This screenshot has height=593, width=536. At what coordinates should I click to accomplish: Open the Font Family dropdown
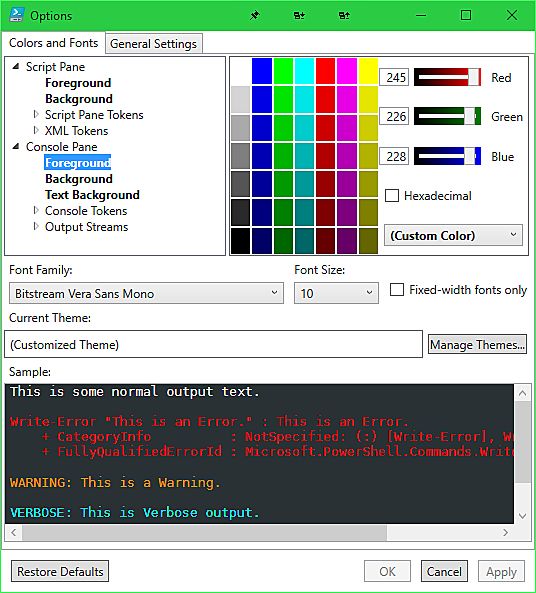click(146, 293)
